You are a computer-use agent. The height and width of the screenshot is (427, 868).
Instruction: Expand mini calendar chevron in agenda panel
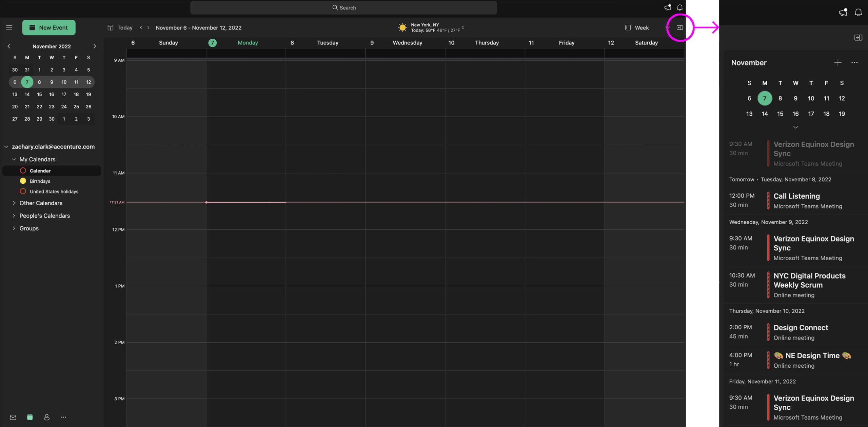tap(795, 127)
